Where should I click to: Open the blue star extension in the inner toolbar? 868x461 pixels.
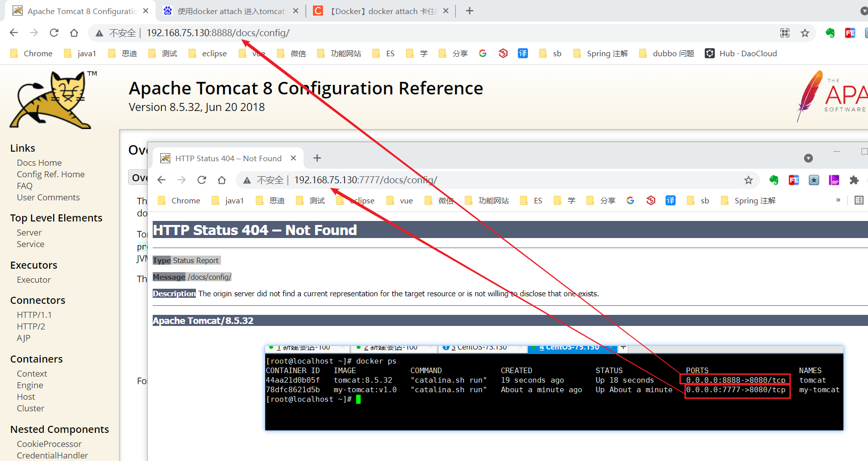(814, 180)
